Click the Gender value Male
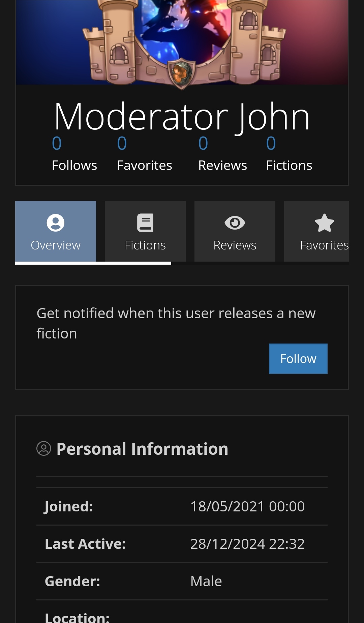Screen dimensions: 364x623 point(206,581)
